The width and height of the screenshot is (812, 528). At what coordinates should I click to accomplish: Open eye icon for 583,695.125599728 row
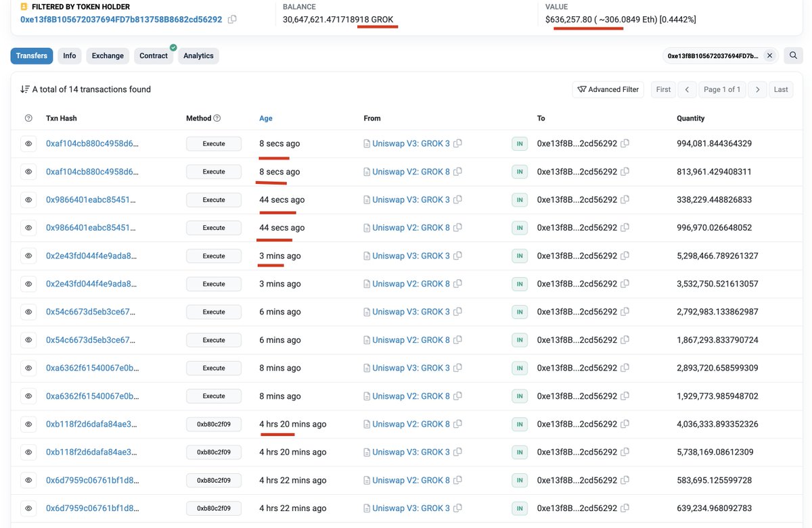[28, 480]
